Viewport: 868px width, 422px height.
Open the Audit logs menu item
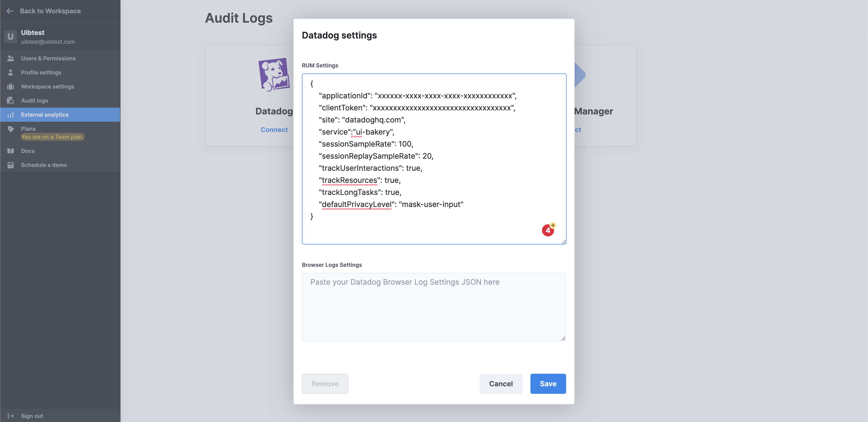[x=34, y=101]
